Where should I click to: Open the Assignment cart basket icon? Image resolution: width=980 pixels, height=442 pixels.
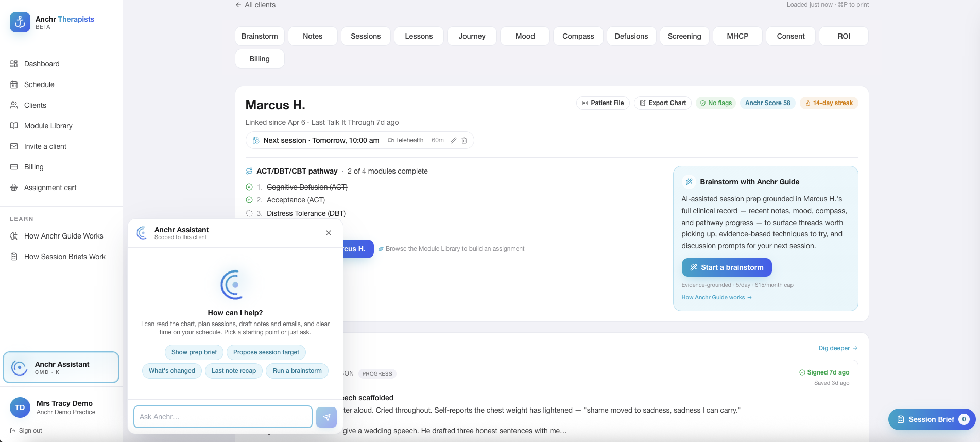(14, 188)
